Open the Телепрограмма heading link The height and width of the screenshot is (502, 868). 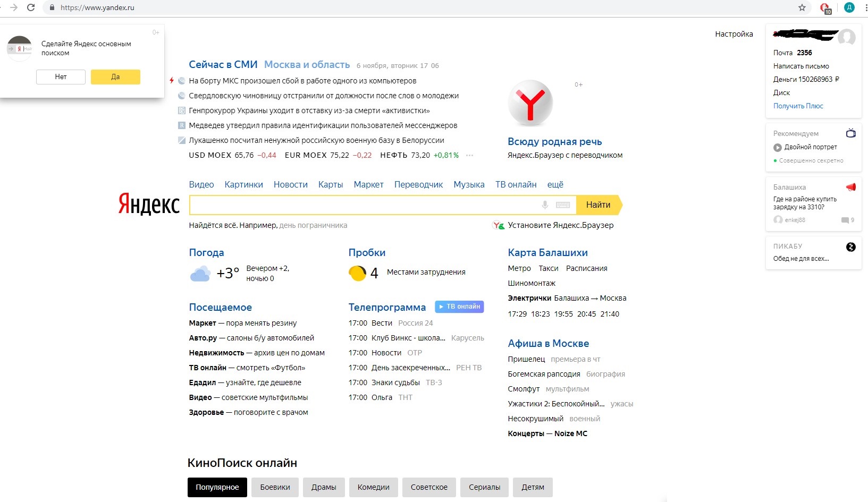tap(387, 307)
